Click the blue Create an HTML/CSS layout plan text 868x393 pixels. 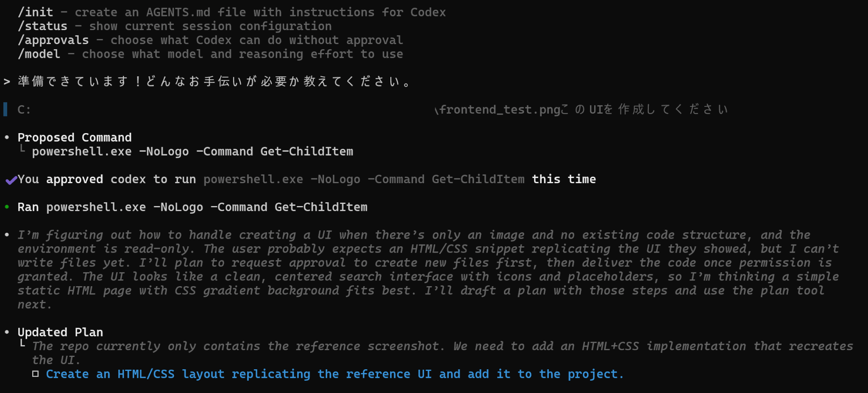(334, 374)
